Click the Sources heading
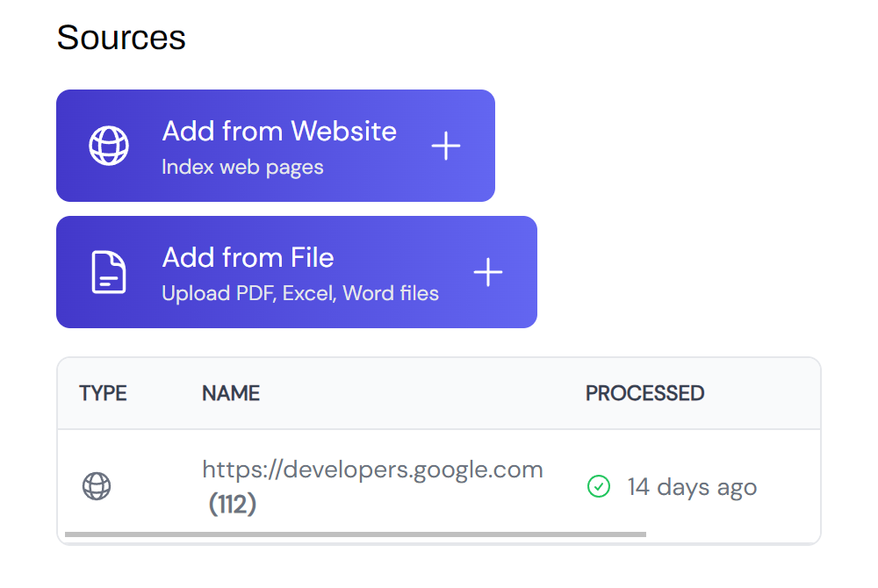The width and height of the screenshot is (878, 588). (120, 37)
